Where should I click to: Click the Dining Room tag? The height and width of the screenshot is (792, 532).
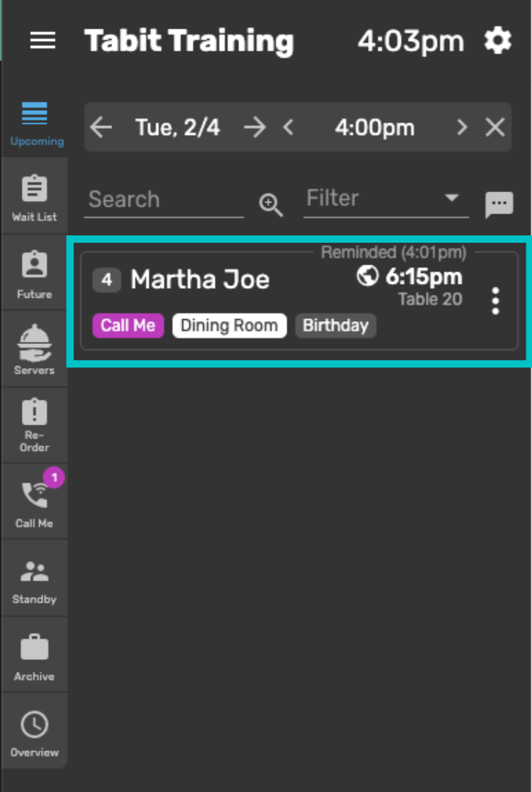(229, 326)
